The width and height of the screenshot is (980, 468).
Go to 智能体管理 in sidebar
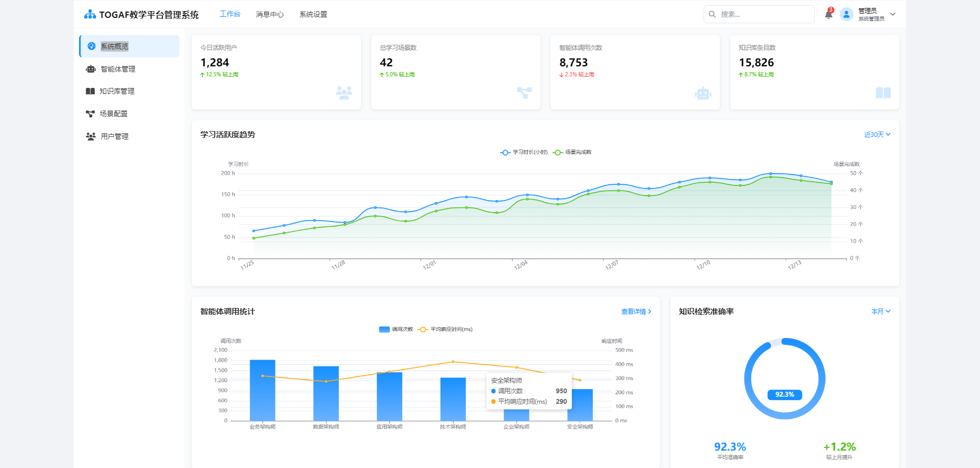coord(129,69)
